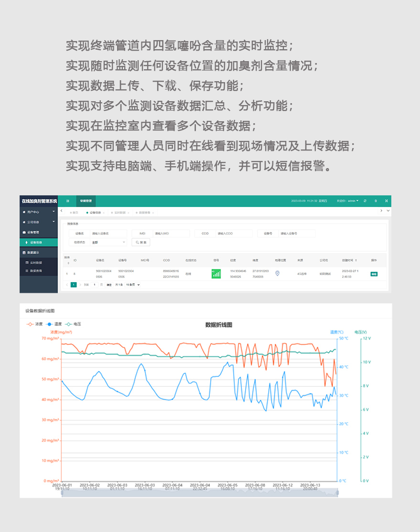This screenshot has height=532, width=420.
Task: Select 设备信息 in the sidebar
Action: pyautogui.click(x=38, y=242)
